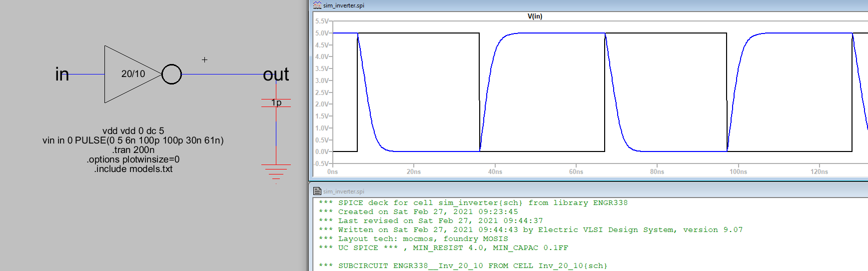The width and height of the screenshot is (868, 271).
Task: Click the 5.0V label on vertical axis
Action: [322, 33]
